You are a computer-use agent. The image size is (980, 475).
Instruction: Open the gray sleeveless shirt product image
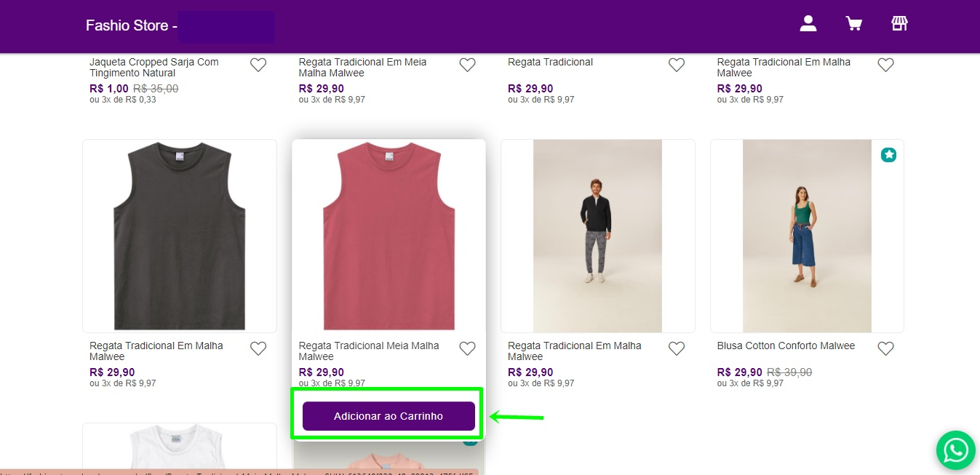(x=180, y=236)
